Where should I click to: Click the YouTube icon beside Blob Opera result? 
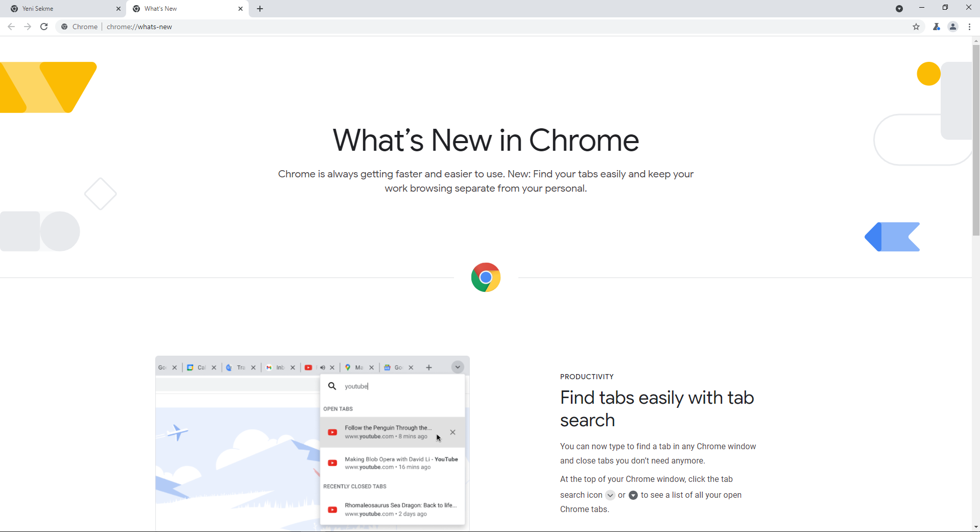(332, 463)
